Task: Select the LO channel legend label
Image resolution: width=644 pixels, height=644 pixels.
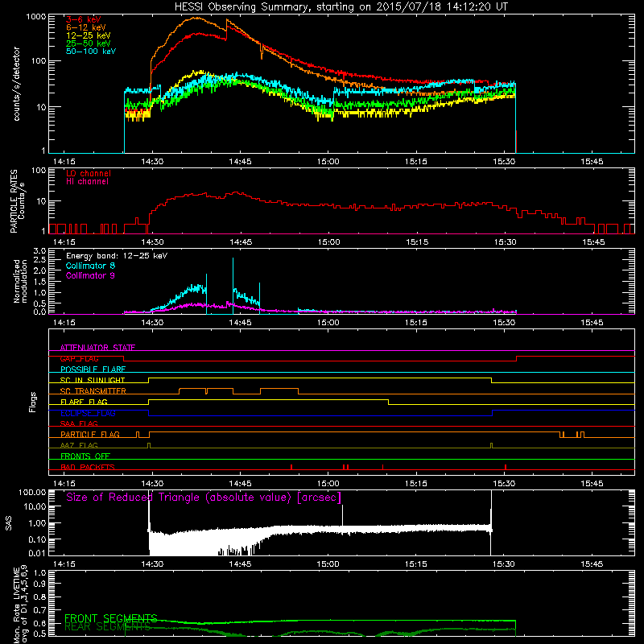Action: click(x=89, y=173)
